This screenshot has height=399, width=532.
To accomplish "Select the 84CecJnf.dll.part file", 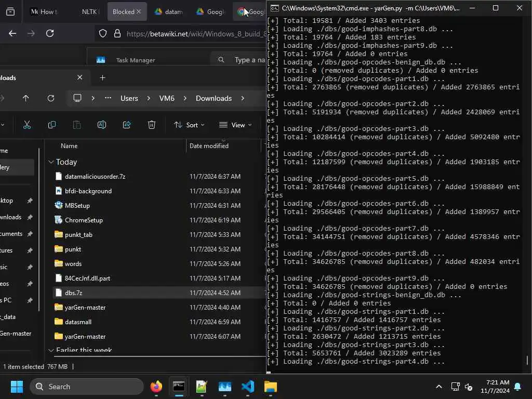I will pos(87,278).
